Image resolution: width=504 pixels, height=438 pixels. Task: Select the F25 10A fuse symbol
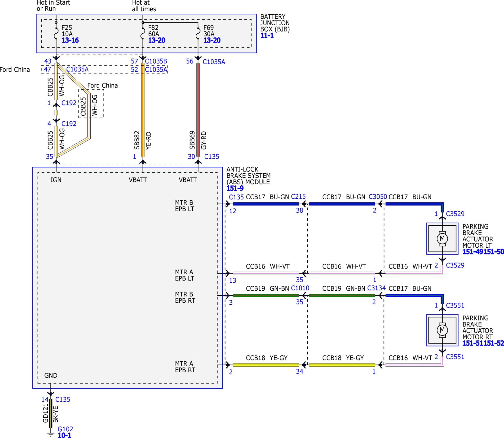[56, 34]
